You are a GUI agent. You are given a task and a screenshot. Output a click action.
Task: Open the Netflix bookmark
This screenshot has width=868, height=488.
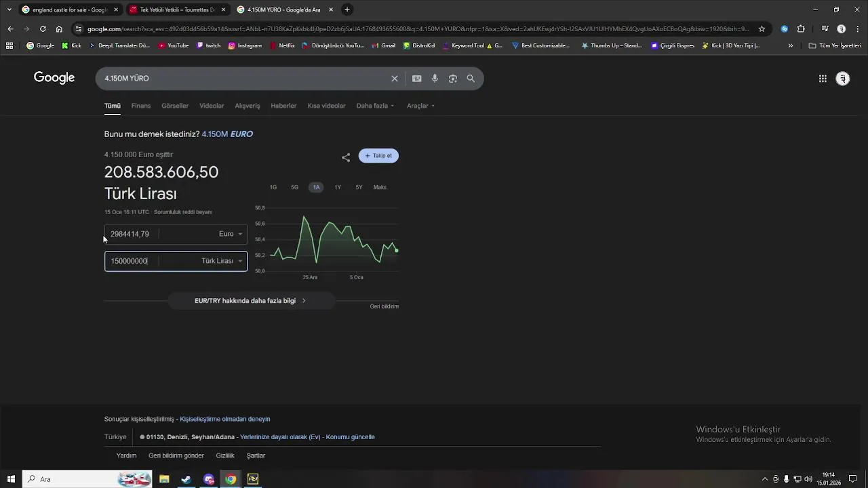coord(282,45)
